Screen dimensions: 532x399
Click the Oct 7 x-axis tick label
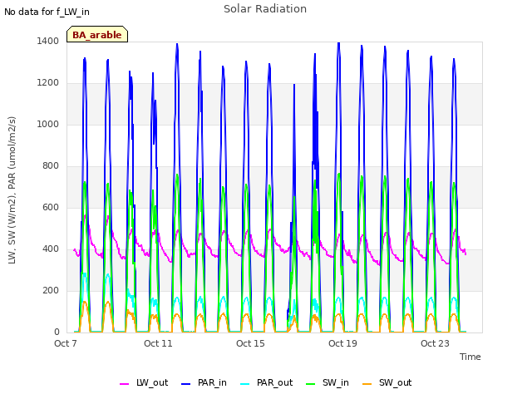66,343
